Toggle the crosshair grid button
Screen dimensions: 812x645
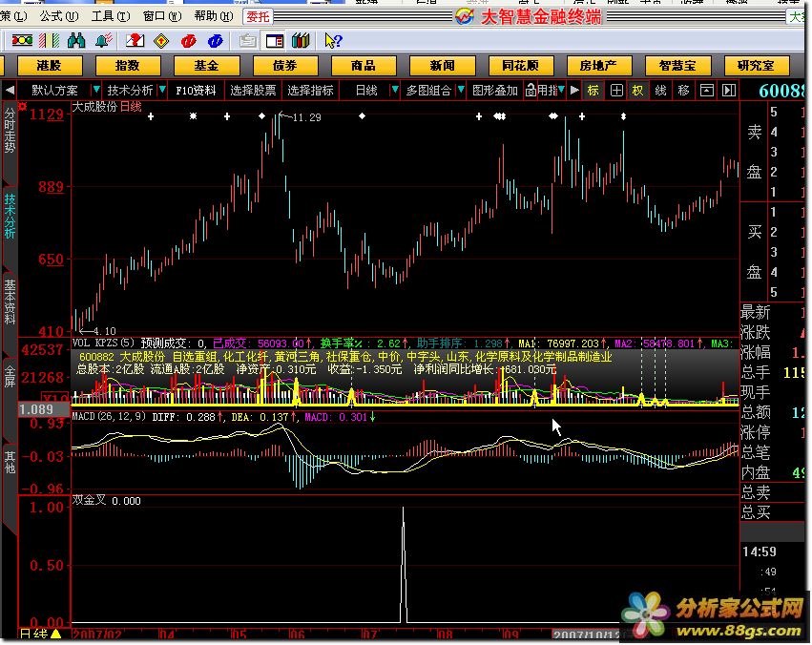tap(616, 91)
